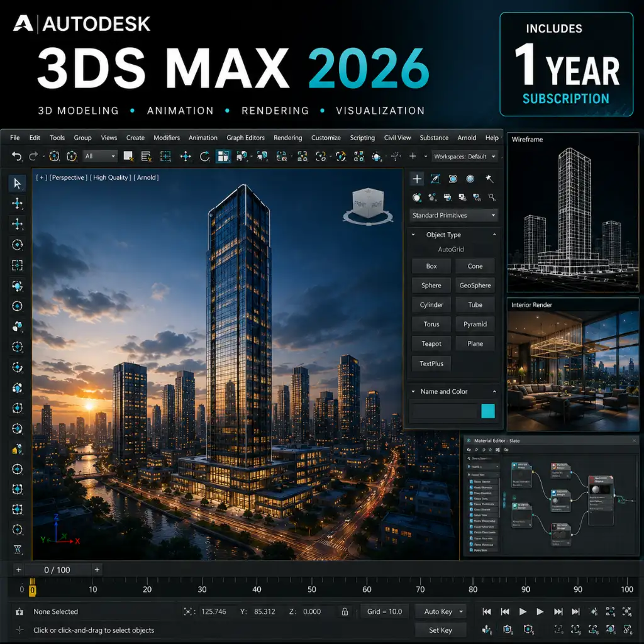Open Select by Name list icon in toolbar
This screenshot has width=644, height=644.
click(146, 156)
